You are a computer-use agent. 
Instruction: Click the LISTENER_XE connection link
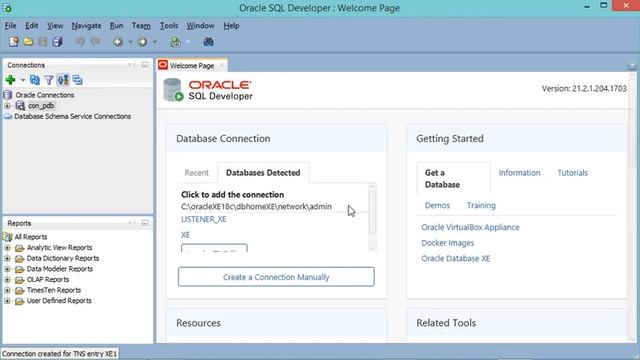coord(204,219)
